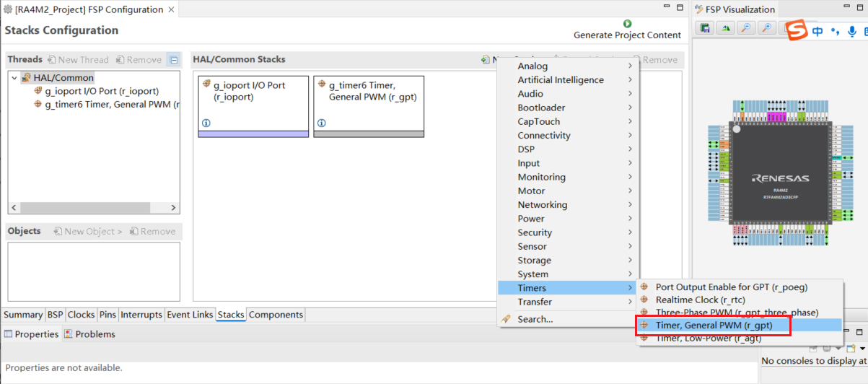
Task: Click the zoom out magnifier in FSP Visualization
Action: [745, 28]
